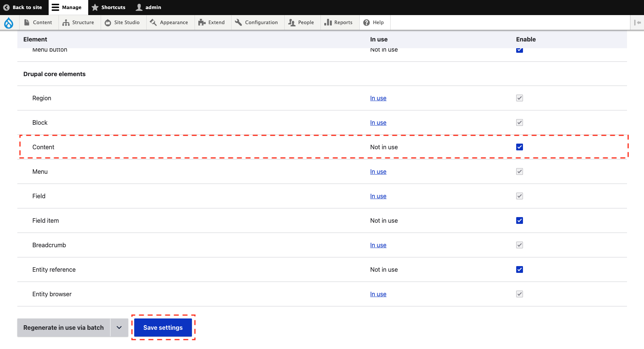The height and width of the screenshot is (349, 644).
Task: Click the In use column header
Action: (x=379, y=39)
